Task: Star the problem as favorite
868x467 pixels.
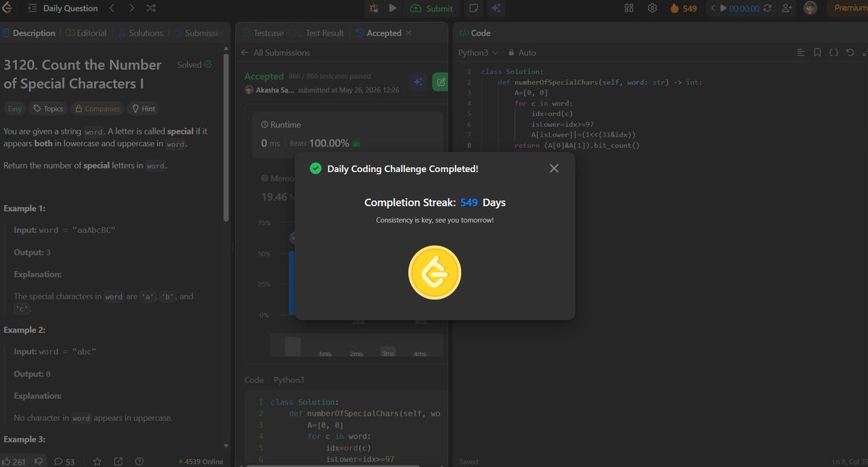Action: [97, 461]
